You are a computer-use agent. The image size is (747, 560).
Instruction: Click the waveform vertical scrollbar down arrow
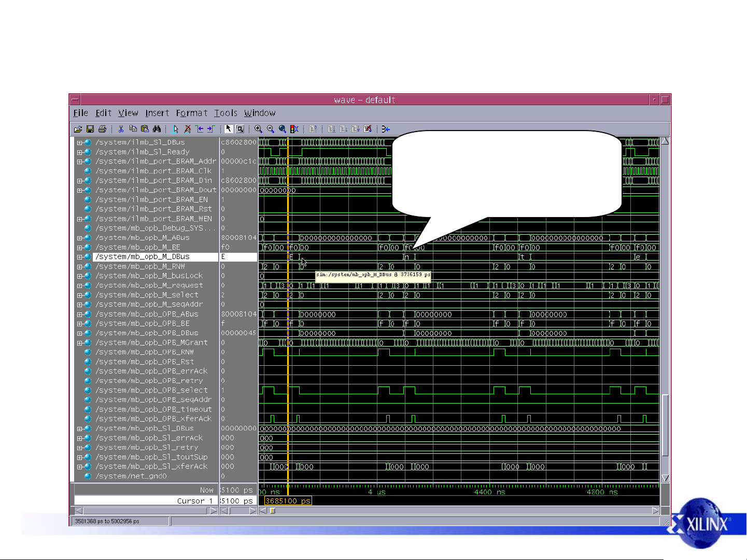[x=666, y=478]
